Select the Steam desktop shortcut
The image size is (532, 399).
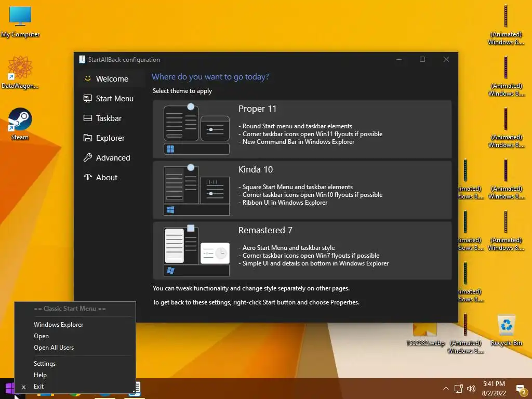point(20,124)
